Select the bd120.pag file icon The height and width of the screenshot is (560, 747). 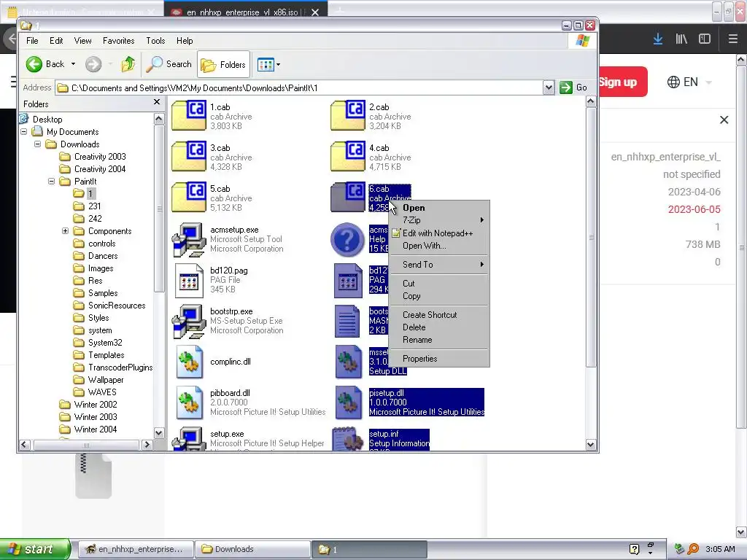189,281
